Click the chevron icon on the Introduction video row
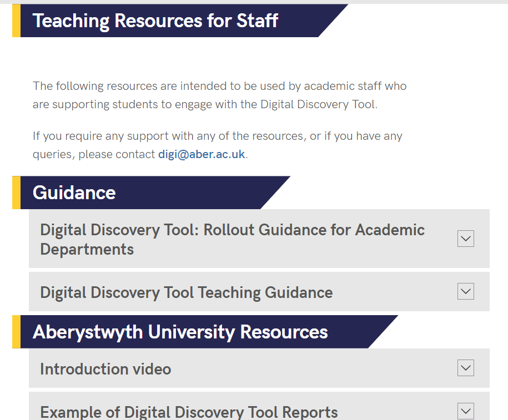The width and height of the screenshot is (508, 420). pos(465,367)
